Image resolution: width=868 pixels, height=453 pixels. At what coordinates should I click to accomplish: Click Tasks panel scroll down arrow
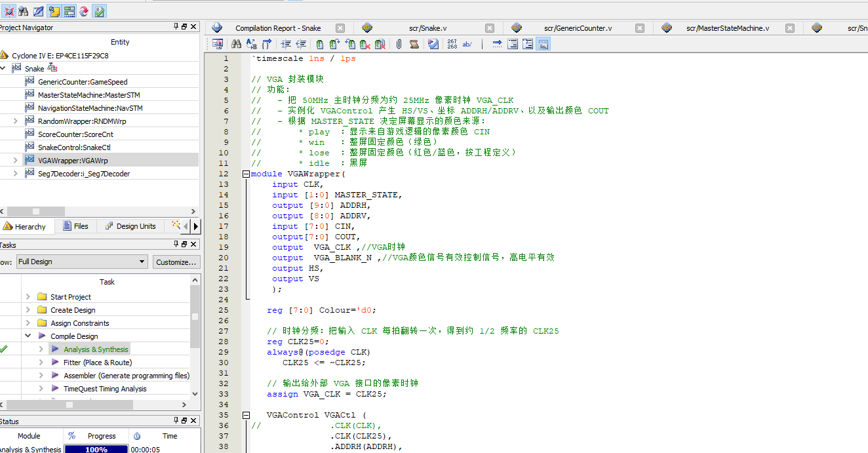pos(195,394)
